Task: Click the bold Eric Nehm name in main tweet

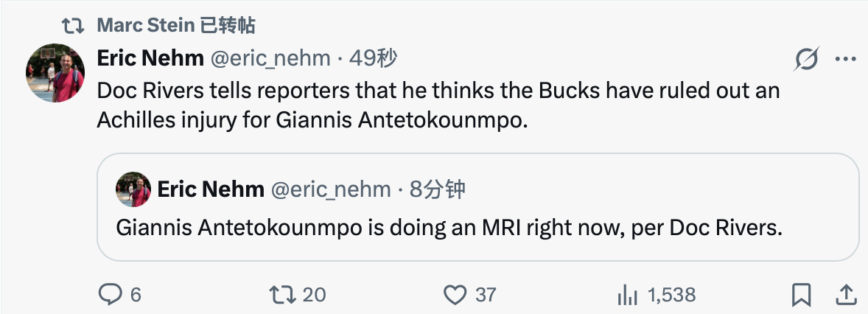Action: pos(151,59)
